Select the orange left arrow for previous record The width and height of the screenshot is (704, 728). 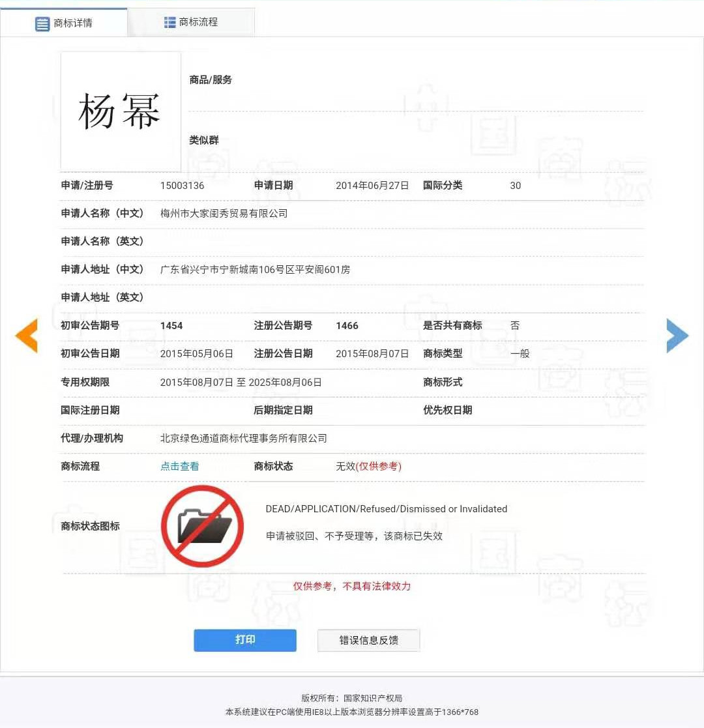coord(26,336)
